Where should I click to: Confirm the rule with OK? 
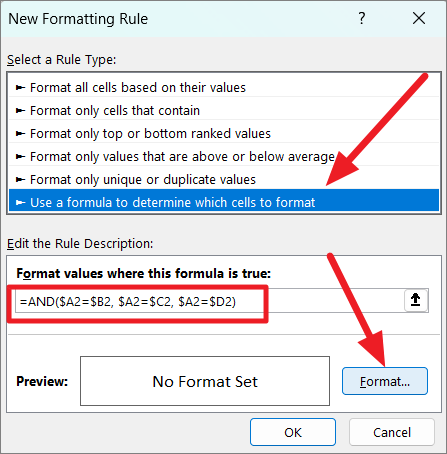click(x=293, y=432)
